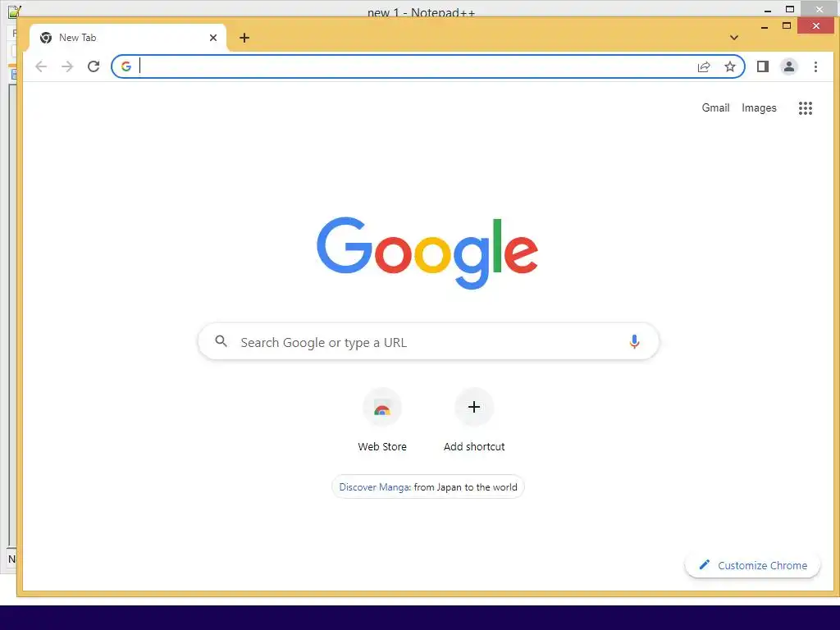Close the Notepad++ window behind Chrome
Image resolution: width=840 pixels, height=630 pixels.
pos(819,9)
